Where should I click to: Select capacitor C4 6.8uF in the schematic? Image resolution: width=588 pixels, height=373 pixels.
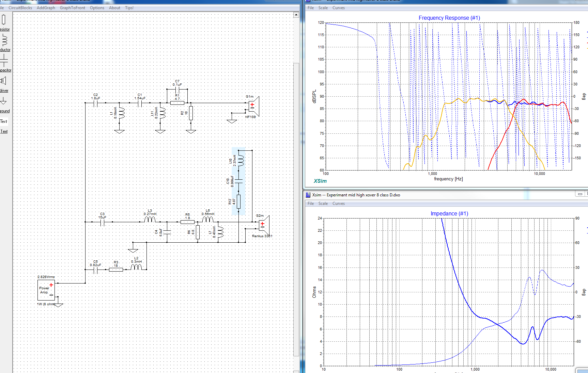coord(167,232)
